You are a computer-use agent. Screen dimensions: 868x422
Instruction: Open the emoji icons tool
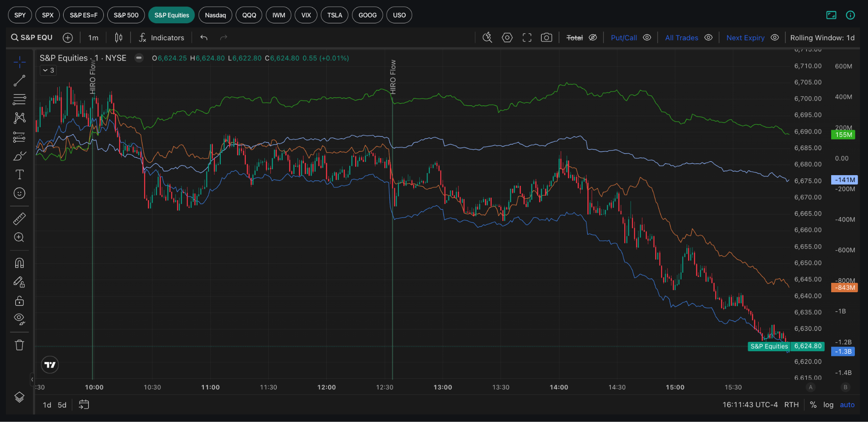pyautogui.click(x=19, y=193)
